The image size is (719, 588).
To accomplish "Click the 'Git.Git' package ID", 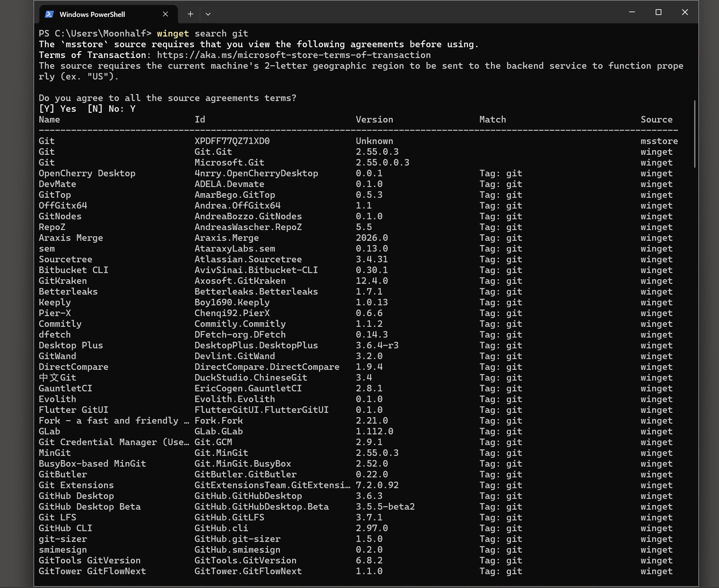I will click(x=213, y=152).
